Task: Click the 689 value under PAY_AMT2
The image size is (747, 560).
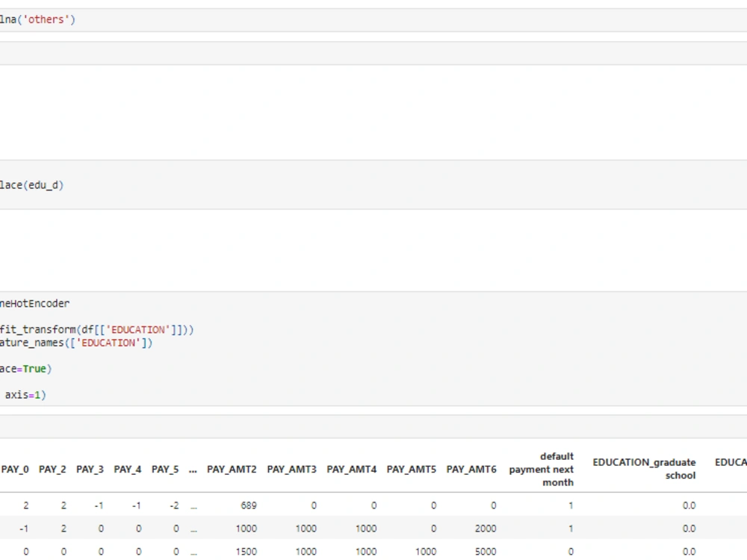Action: click(249, 505)
